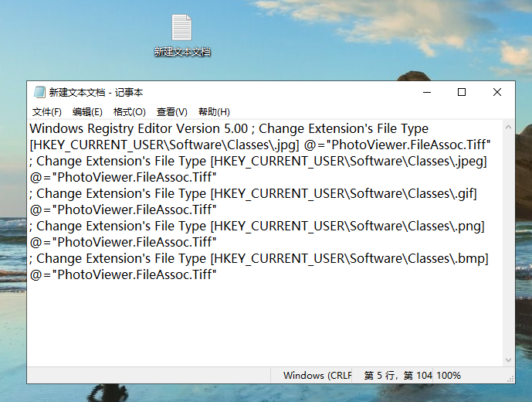Open the 文件(F) menu

[x=46, y=112]
